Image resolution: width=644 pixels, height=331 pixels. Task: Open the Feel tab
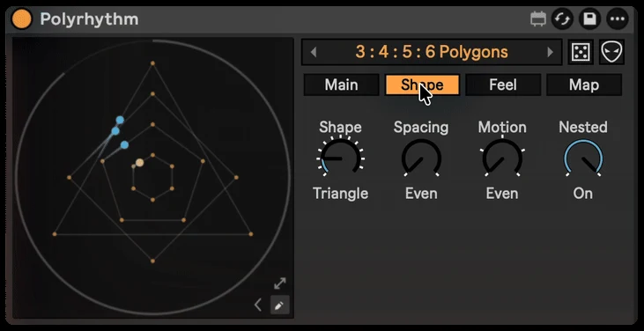pos(503,85)
